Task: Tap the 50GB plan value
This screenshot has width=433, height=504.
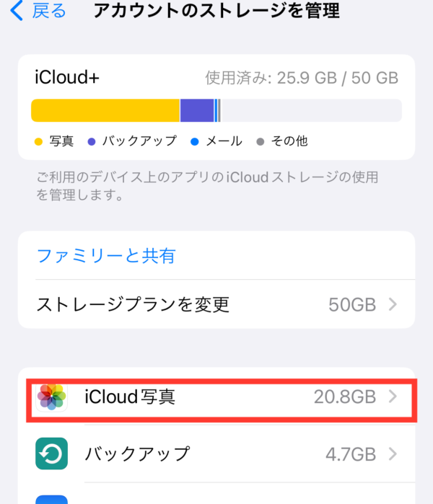Action: [352, 305]
